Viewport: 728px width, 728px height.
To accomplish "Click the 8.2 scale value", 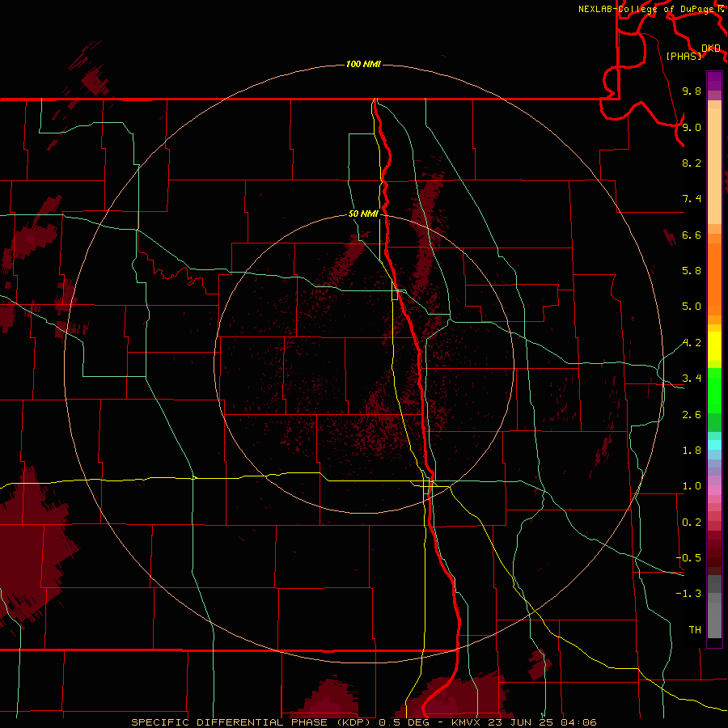I will coord(692,163).
